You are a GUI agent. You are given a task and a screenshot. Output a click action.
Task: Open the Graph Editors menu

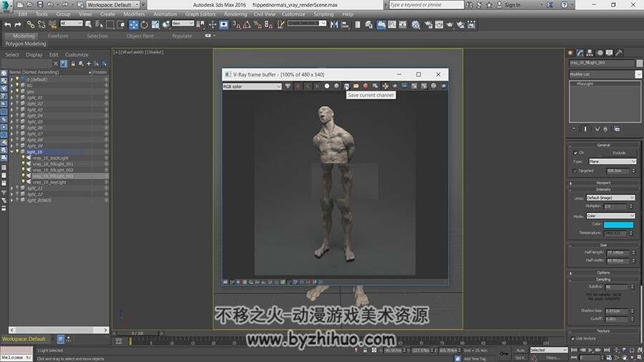click(x=200, y=14)
